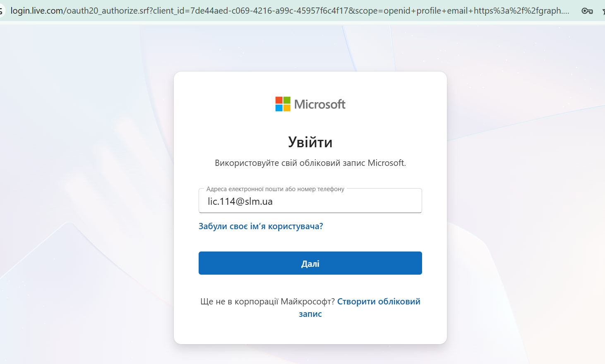Click the bookmark star at address bar edge

[x=603, y=11]
